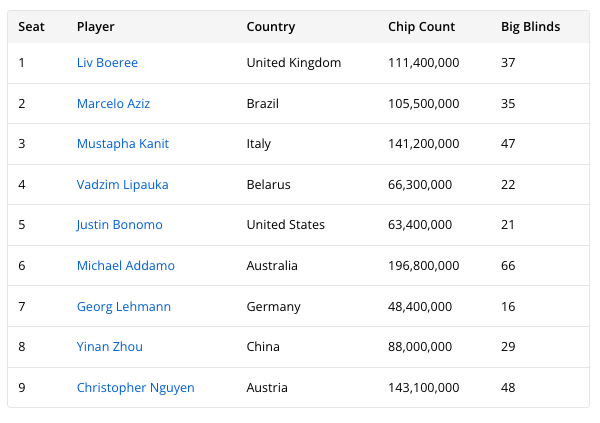Open the Yinan Zhou link
The image size is (600, 423).
tap(109, 347)
